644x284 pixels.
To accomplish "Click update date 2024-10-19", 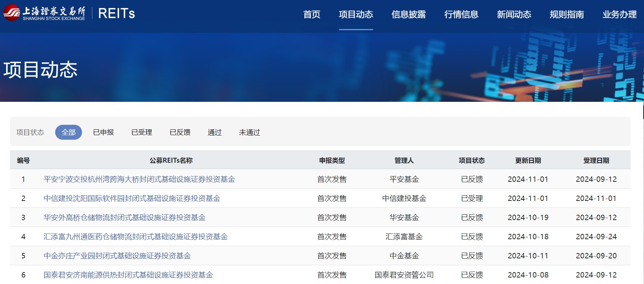I will pos(528,217).
